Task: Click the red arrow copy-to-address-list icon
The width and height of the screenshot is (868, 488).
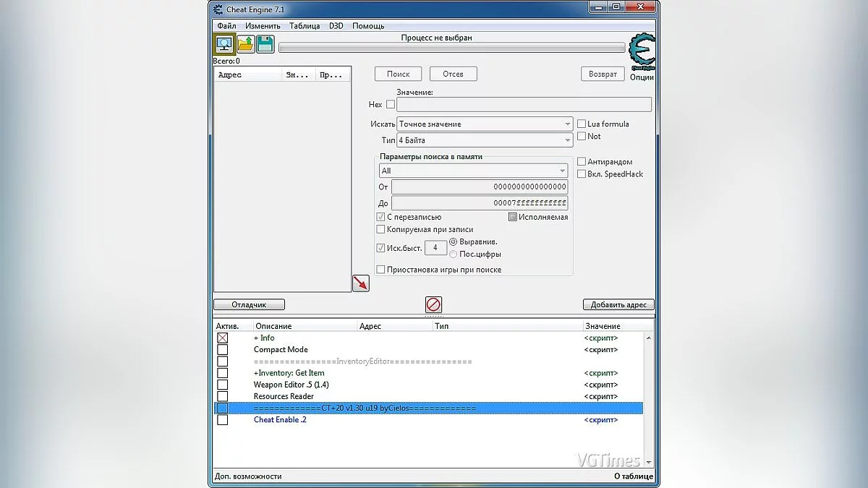Action: pyautogui.click(x=360, y=283)
